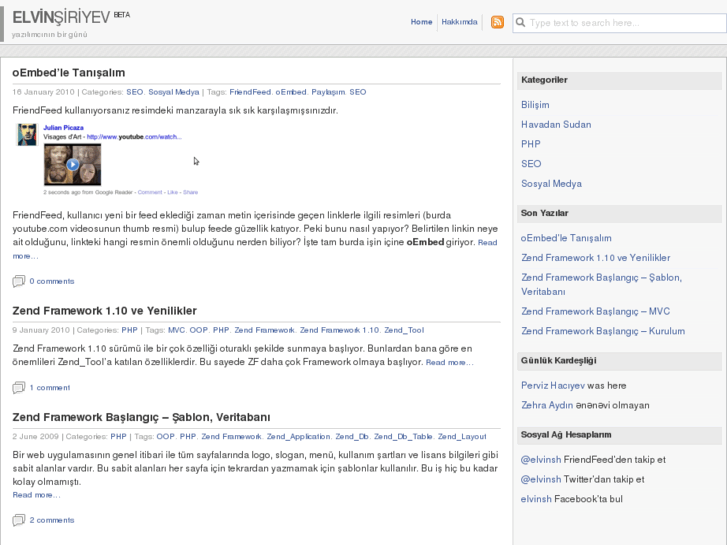Screen dimensions: 727x545
Task: Click Sosyal Medya category under oEmbed post
Action: pyautogui.click(x=173, y=92)
